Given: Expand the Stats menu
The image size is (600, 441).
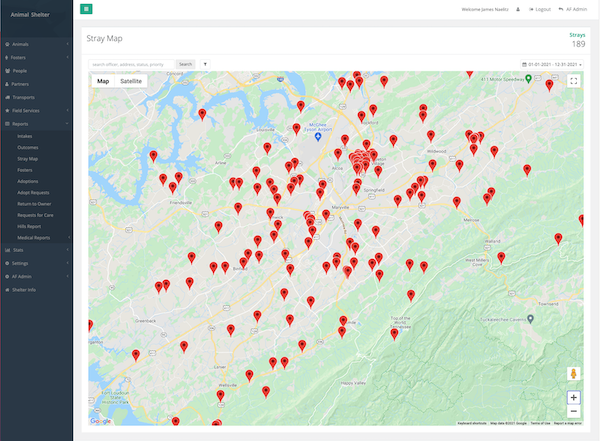Looking at the screenshot, I should pos(36,250).
